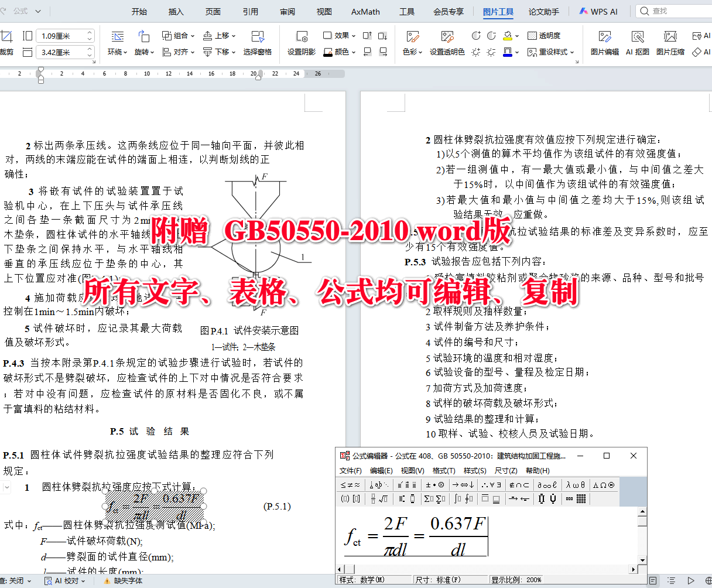Switch to the 开始 tab
Viewport: 712px width, 588px height.
[x=139, y=12]
